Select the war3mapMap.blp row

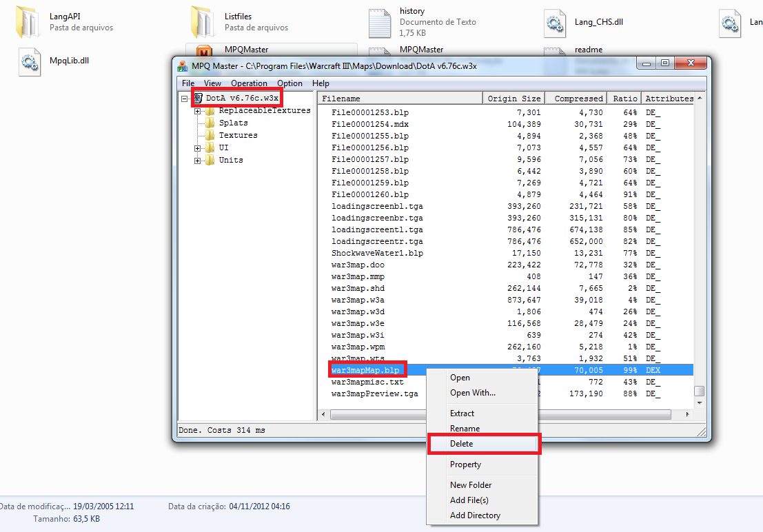(x=506, y=370)
